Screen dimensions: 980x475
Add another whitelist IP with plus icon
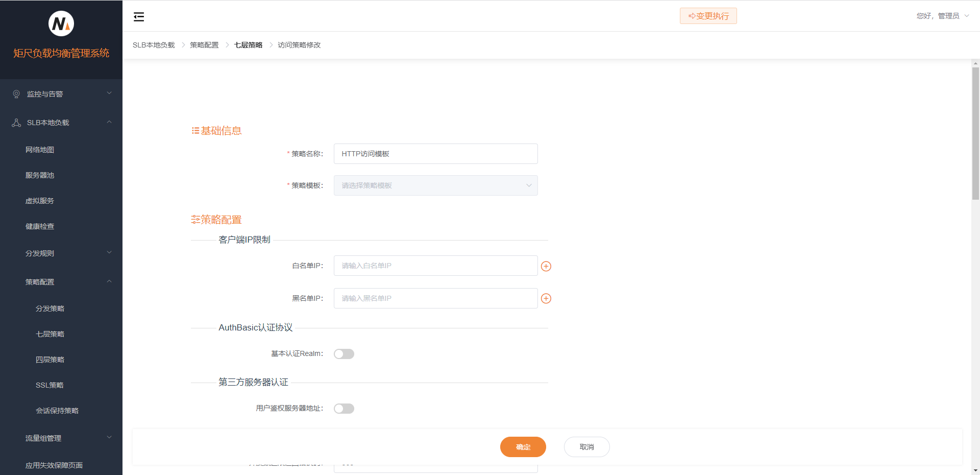546,266
